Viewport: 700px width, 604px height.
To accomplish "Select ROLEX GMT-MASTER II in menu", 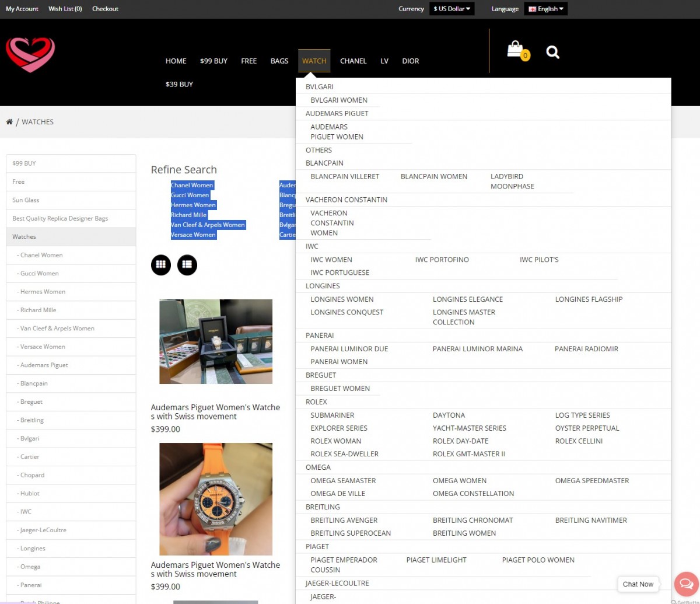I will point(469,454).
